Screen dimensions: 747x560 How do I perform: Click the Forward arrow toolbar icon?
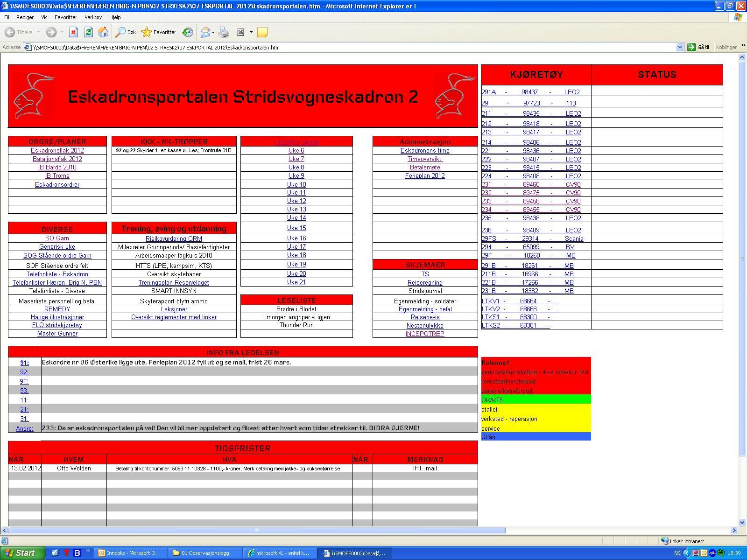51,32
